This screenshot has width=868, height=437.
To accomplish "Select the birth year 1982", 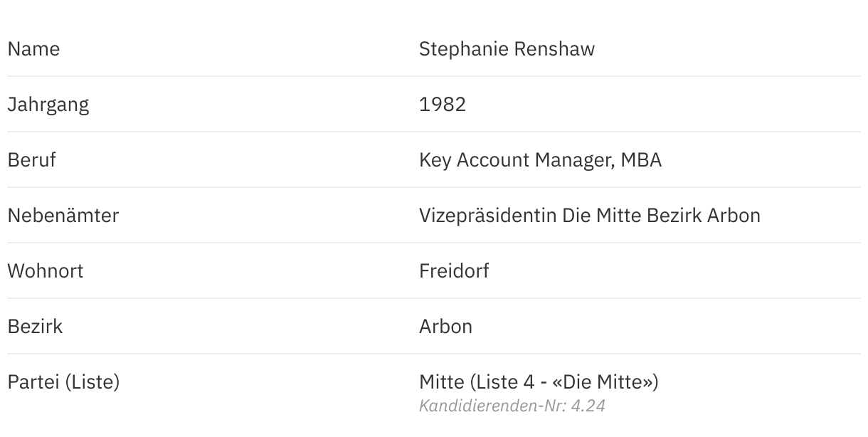I will [443, 105].
